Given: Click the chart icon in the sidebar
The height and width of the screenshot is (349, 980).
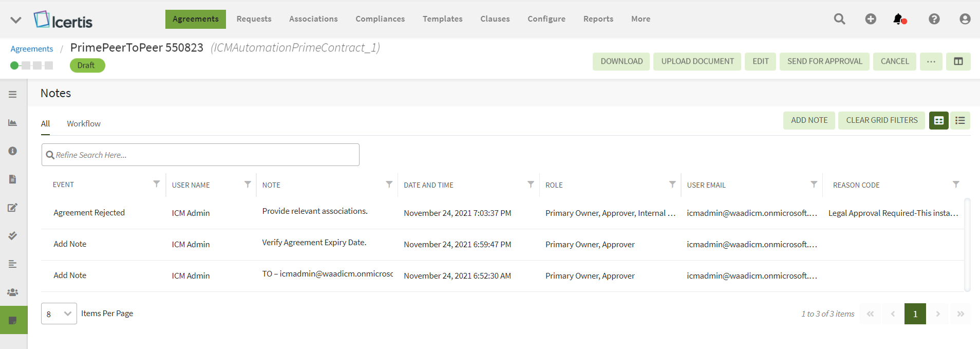Looking at the screenshot, I should coord(13,122).
